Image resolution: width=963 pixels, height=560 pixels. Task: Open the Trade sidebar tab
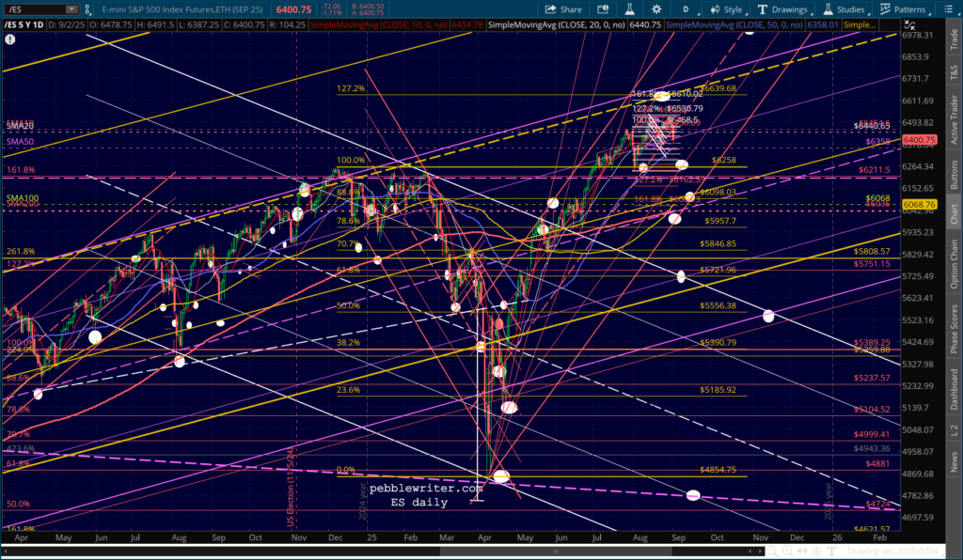[x=954, y=39]
